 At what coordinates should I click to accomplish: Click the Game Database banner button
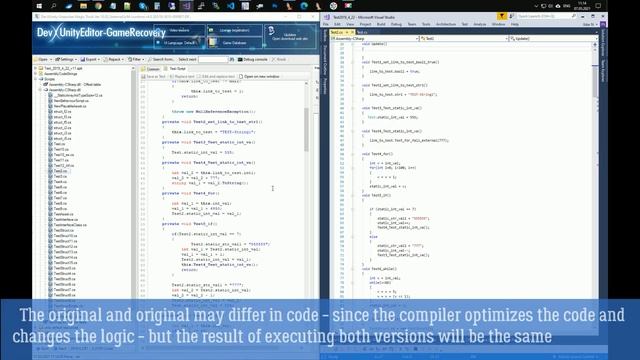click(234, 42)
